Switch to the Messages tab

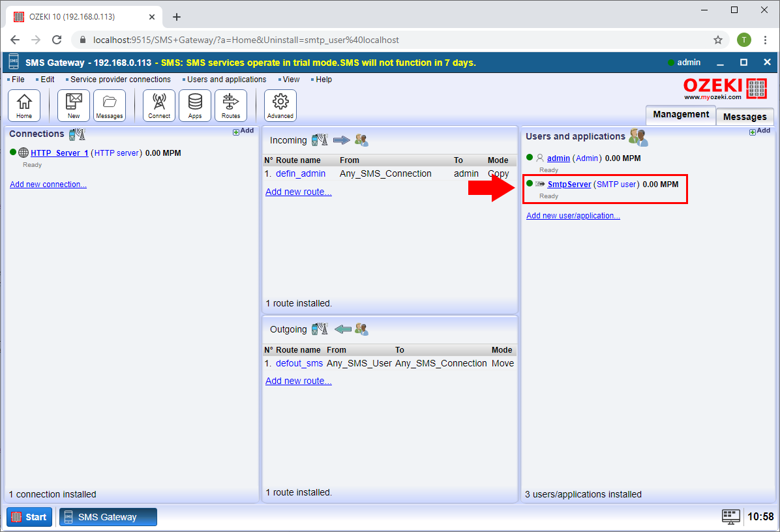745,116
